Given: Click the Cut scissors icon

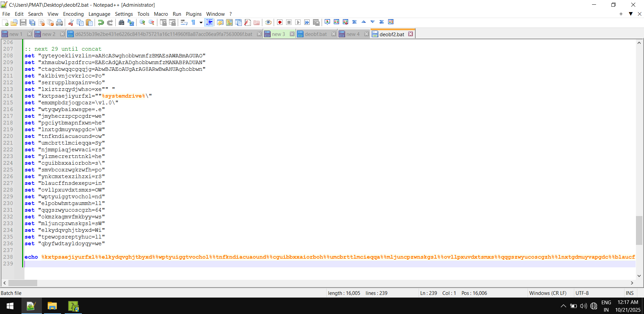Looking at the screenshot, I should 71,22.
